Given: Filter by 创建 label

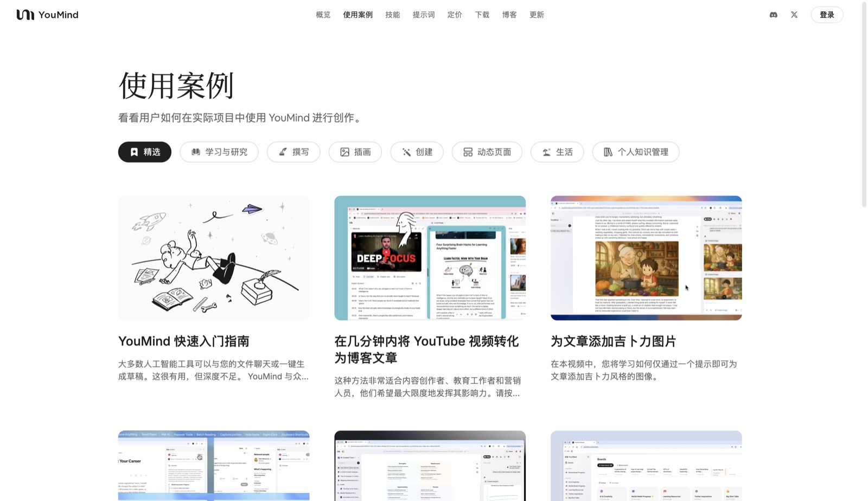Looking at the screenshot, I should [x=424, y=152].
